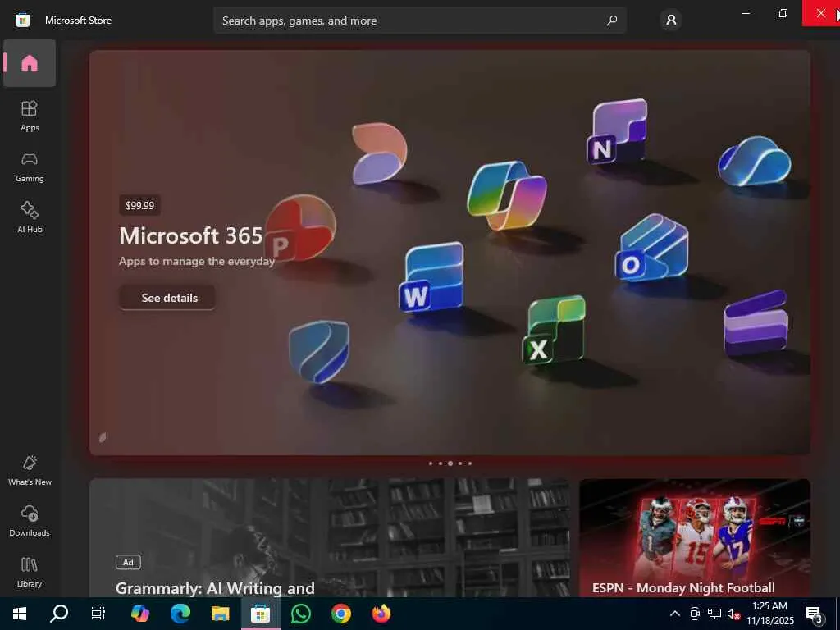Open Google Chrome from the taskbar
Image resolution: width=840 pixels, height=630 pixels.
tap(340, 614)
